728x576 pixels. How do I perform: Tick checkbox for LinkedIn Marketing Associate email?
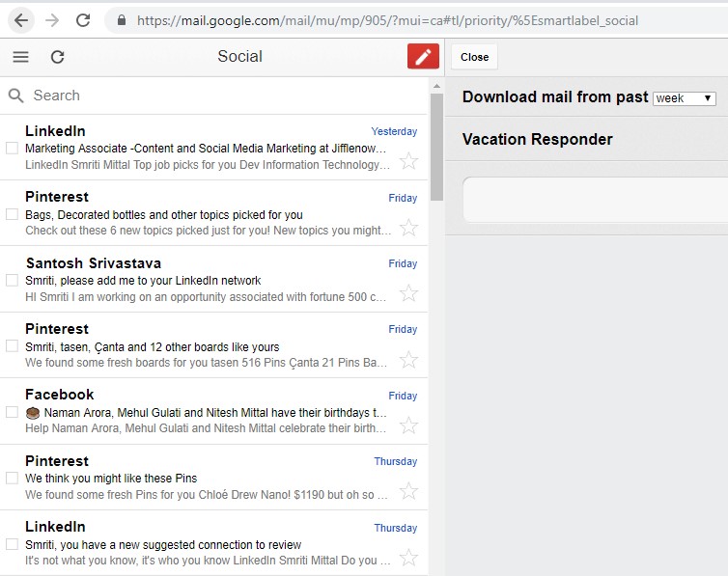coord(13,149)
